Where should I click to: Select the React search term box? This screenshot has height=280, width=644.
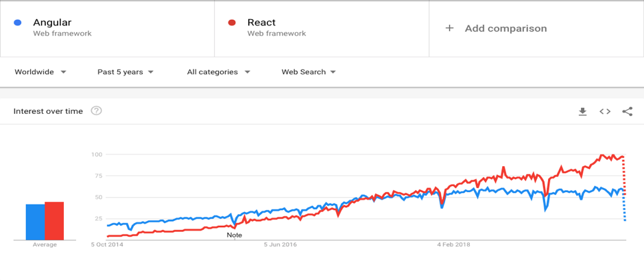[321, 28]
